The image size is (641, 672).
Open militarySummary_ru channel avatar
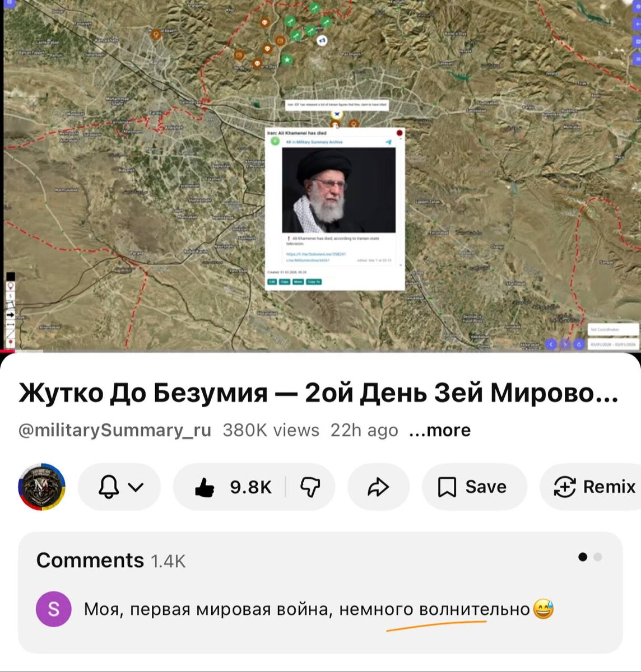[x=42, y=487]
